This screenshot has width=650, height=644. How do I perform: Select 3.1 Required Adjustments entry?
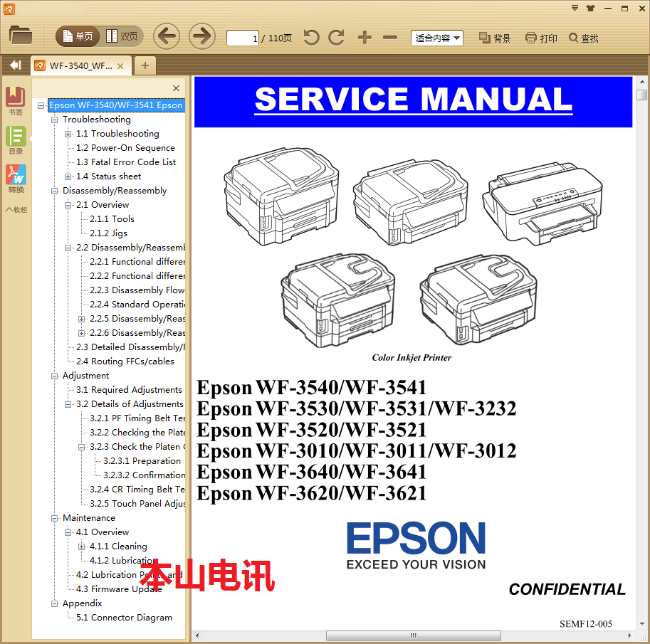(129, 390)
